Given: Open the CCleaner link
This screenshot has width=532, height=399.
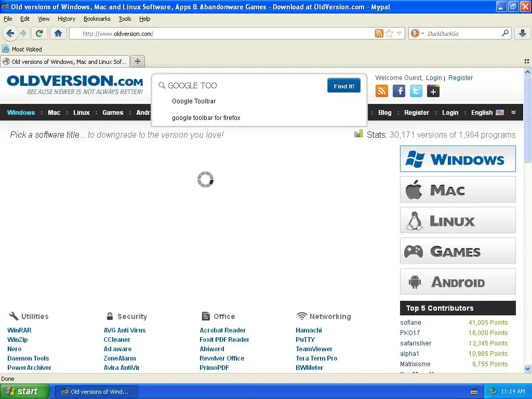Looking at the screenshot, I should 117,340.
